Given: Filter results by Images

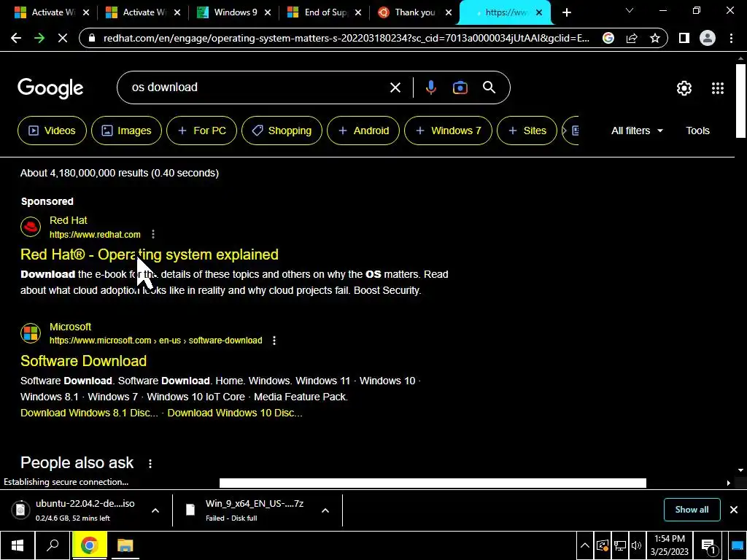Looking at the screenshot, I should tap(126, 131).
